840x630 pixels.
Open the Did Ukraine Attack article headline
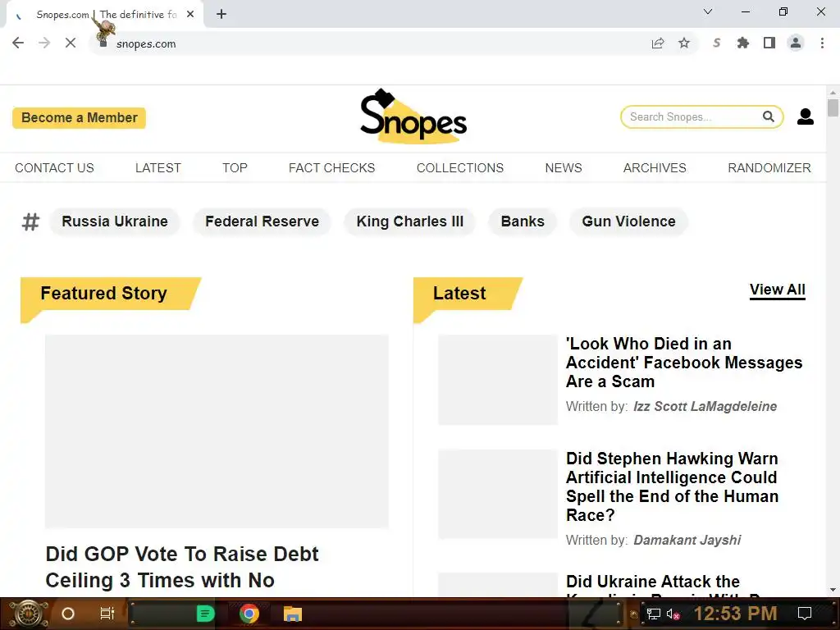664,586
